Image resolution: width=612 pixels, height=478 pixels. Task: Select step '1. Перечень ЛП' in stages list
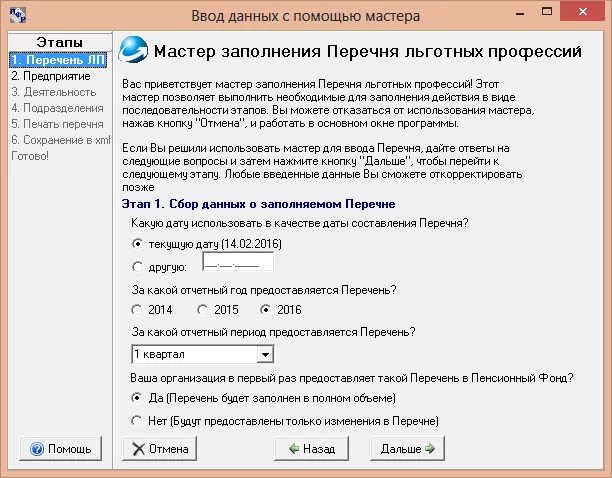click(x=58, y=60)
